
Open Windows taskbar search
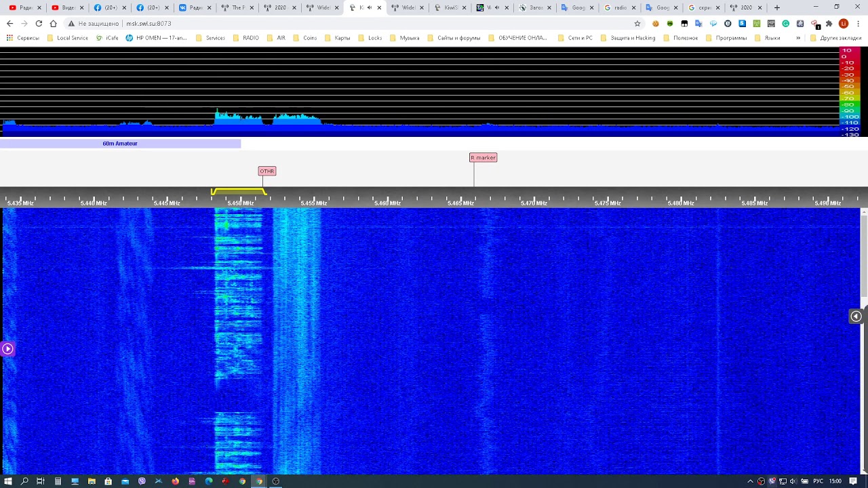coord(24,481)
